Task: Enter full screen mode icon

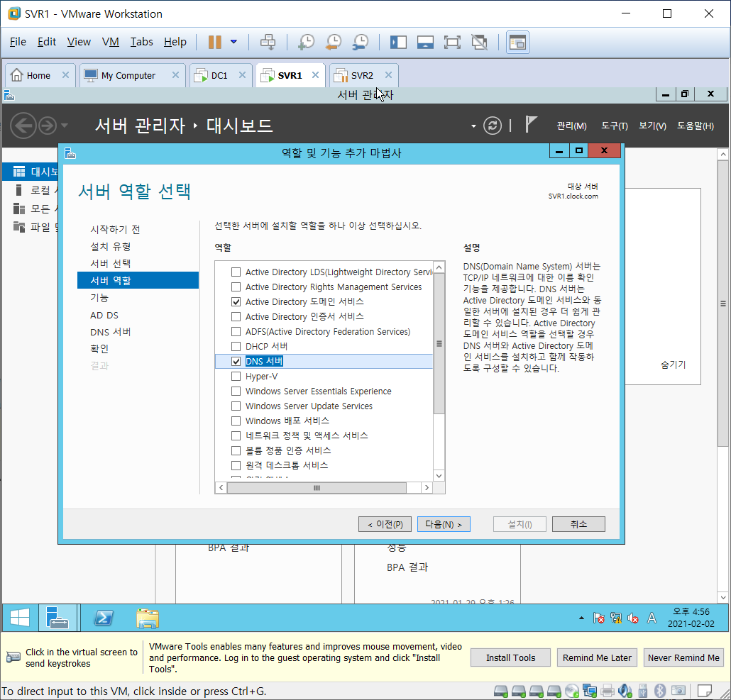Action: pos(452,43)
